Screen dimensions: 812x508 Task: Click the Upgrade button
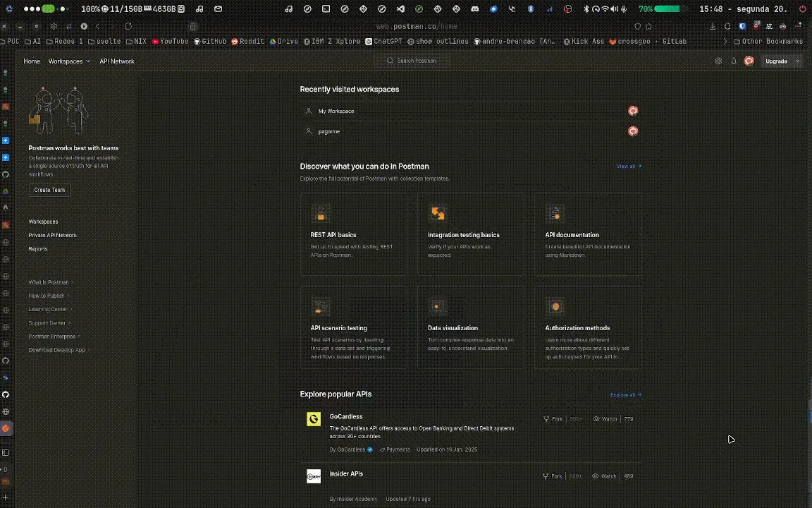776,61
